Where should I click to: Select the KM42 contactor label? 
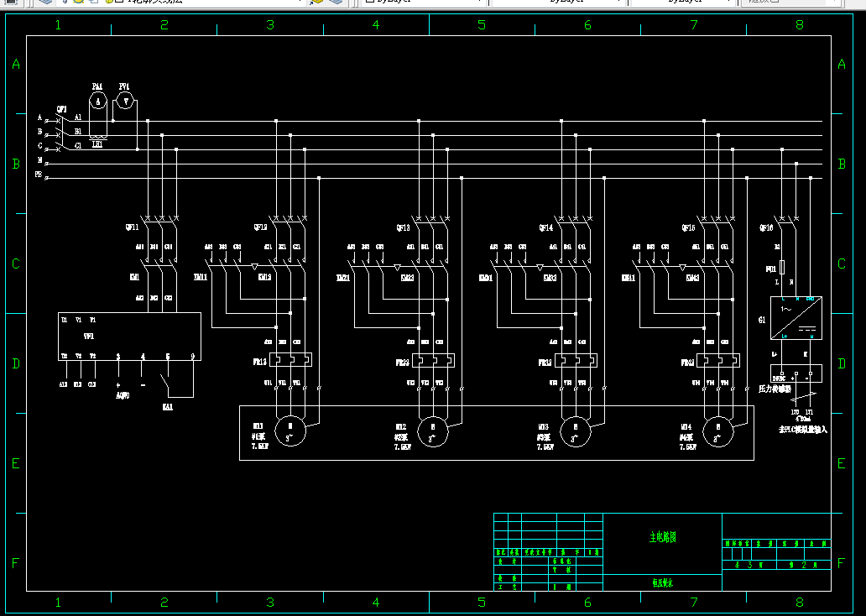[x=692, y=278]
